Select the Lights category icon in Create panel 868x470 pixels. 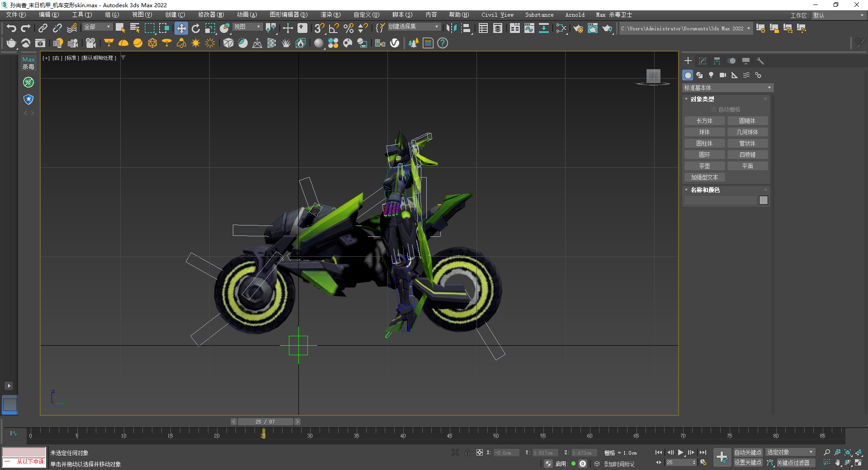coord(711,75)
